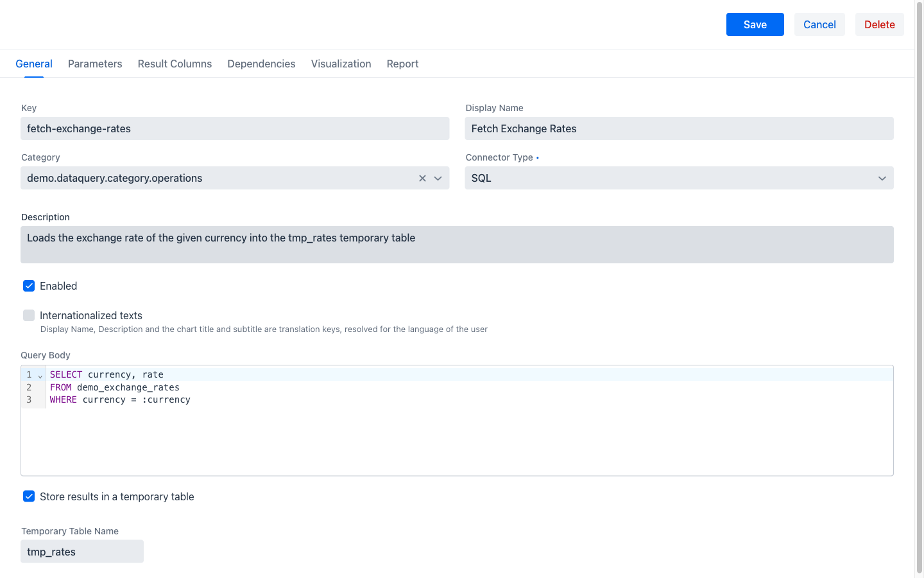The height and width of the screenshot is (578, 924).
Task: Open the Category dropdown chevron
Action: tap(438, 179)
